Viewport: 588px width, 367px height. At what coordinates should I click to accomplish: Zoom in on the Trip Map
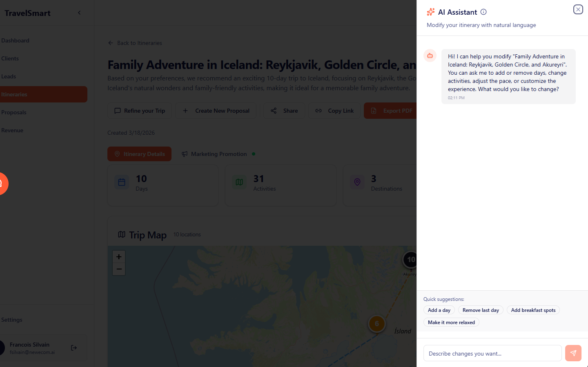[119, 257]
